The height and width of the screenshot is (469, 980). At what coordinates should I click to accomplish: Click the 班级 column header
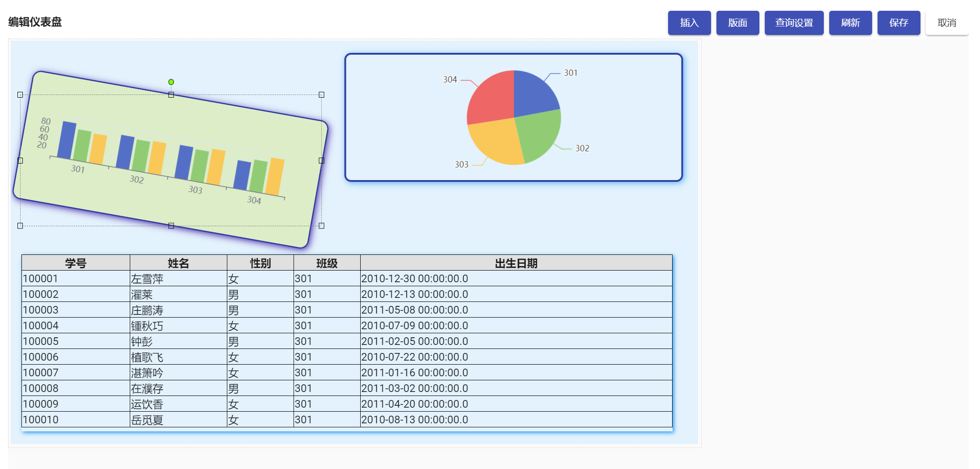coord(327,263)
